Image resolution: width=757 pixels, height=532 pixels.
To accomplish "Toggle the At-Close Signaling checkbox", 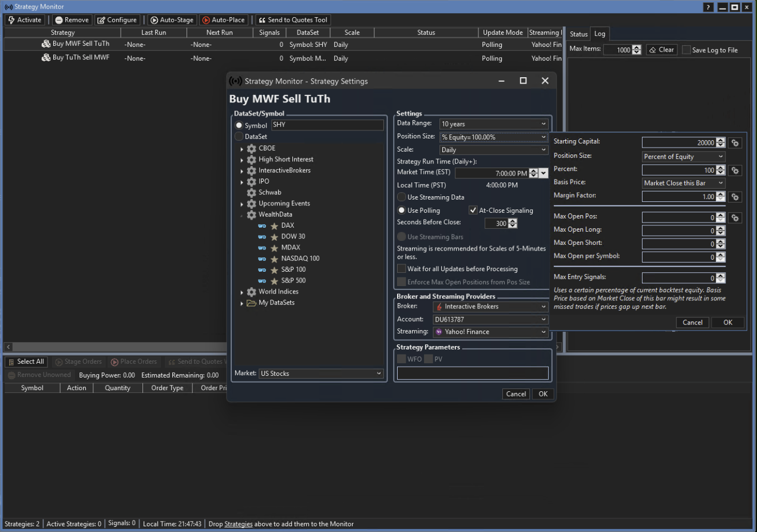I will click(473, 210).
